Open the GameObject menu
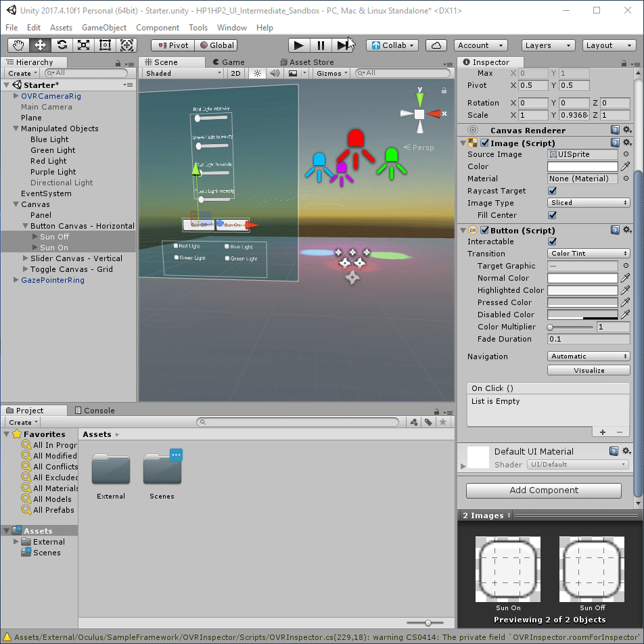This screenshot has height=644, width=644. [103, 28]
